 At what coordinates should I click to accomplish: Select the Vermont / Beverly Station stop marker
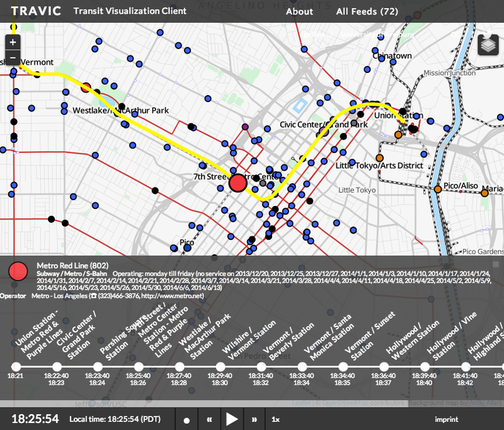(261, 367)
